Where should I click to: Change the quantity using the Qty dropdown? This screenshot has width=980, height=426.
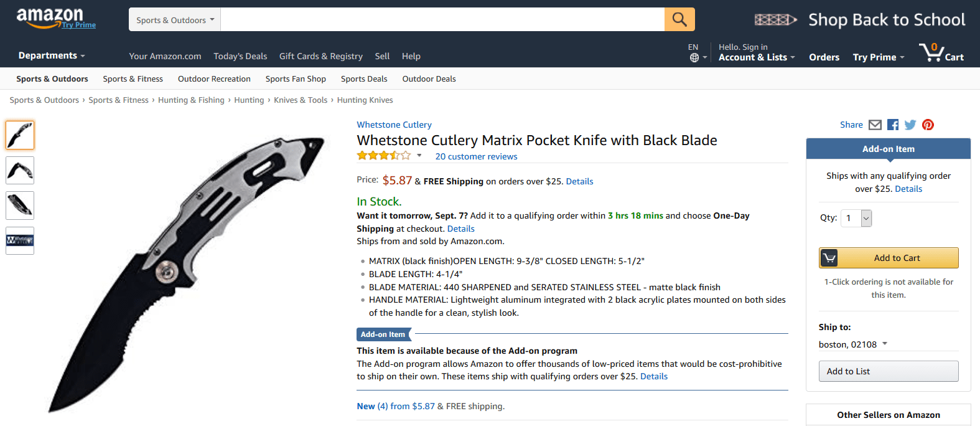coord(856,218)
